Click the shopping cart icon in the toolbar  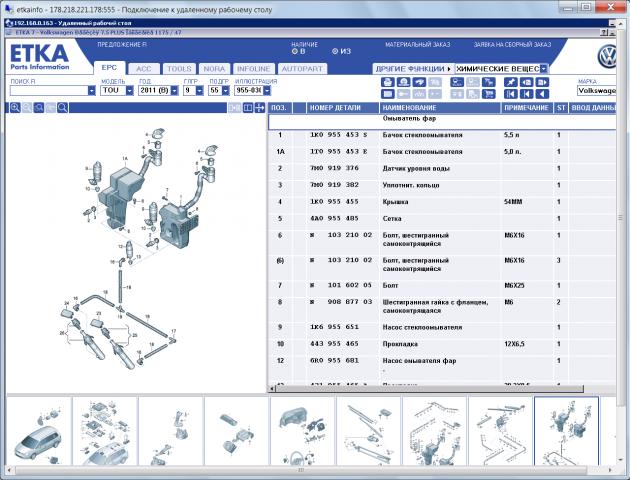pyautogui.click(x=489, y=94)
